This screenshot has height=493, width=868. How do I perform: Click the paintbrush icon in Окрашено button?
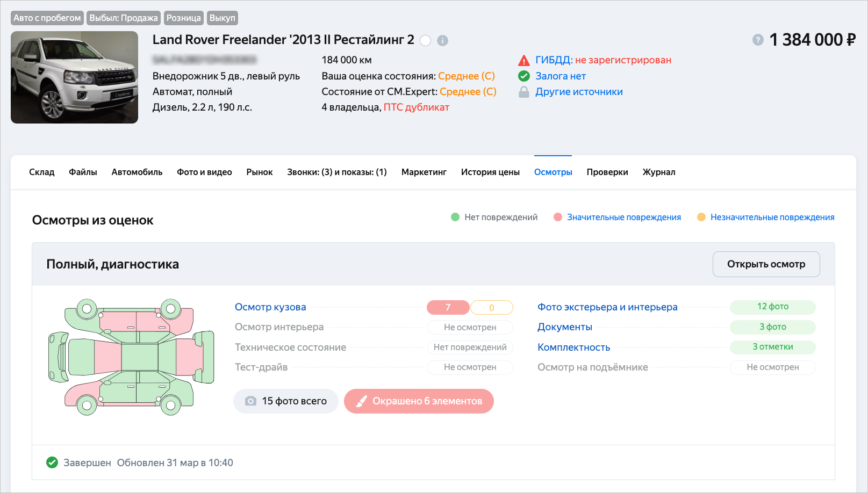(x=361, y=401)
